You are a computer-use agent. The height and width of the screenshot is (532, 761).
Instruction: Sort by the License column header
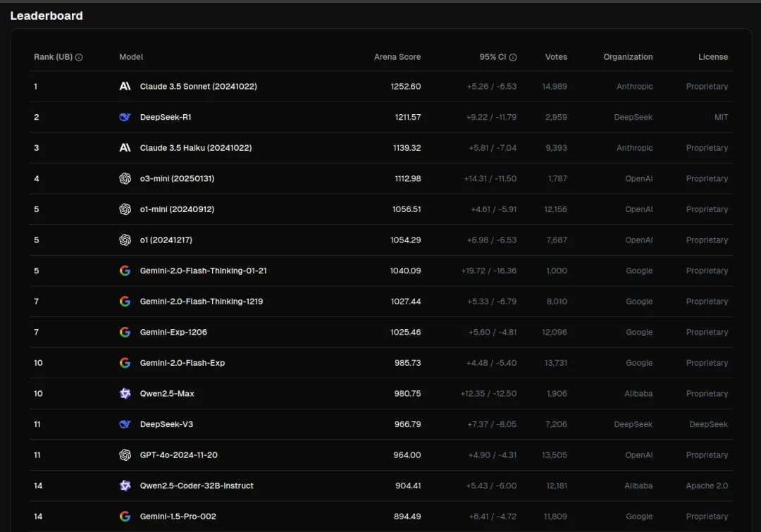click(713, 57)
